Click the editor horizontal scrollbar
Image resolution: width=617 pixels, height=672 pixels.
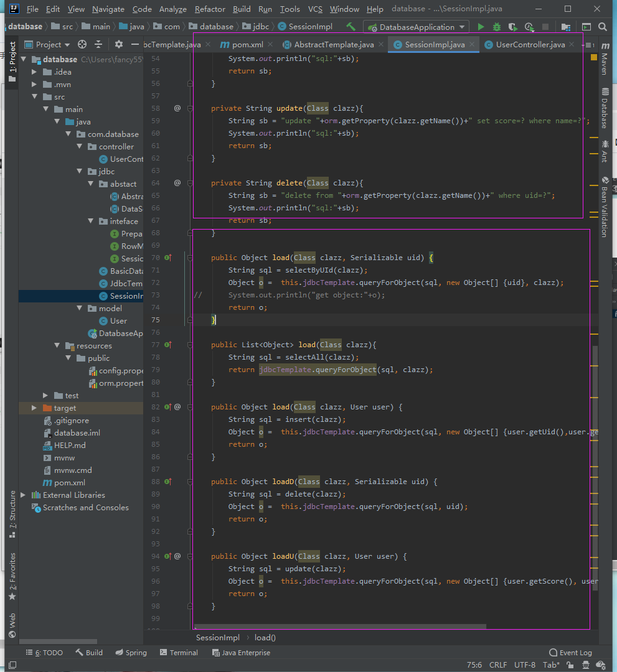[341, 627]
